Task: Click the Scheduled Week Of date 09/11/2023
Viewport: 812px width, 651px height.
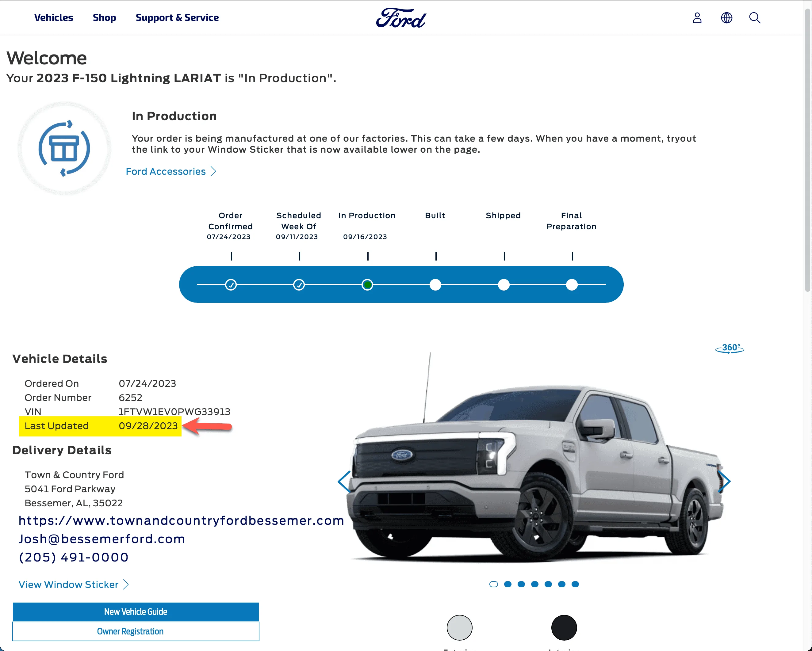Action: [297, 237]
